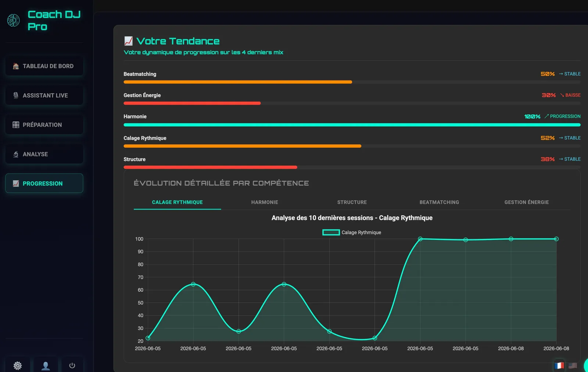
Task: Click the chart emoji beside Votre Tendance
Action: click(128, 41)
